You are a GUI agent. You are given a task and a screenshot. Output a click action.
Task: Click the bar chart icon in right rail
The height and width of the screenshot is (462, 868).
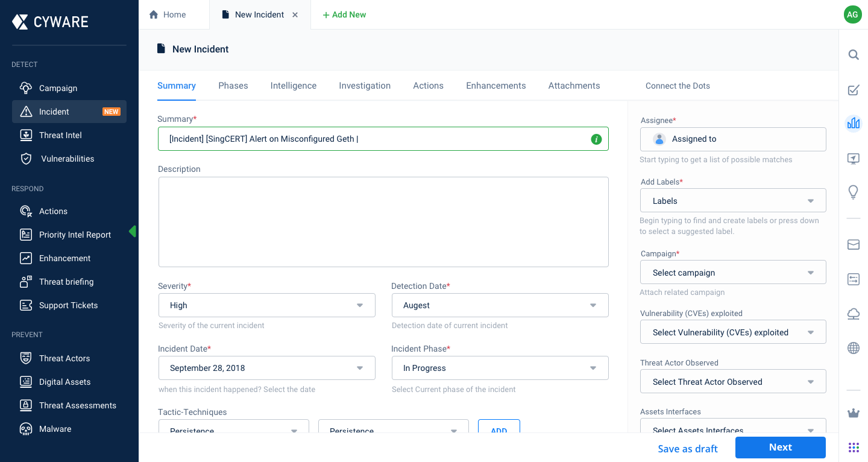click(854, 124)
